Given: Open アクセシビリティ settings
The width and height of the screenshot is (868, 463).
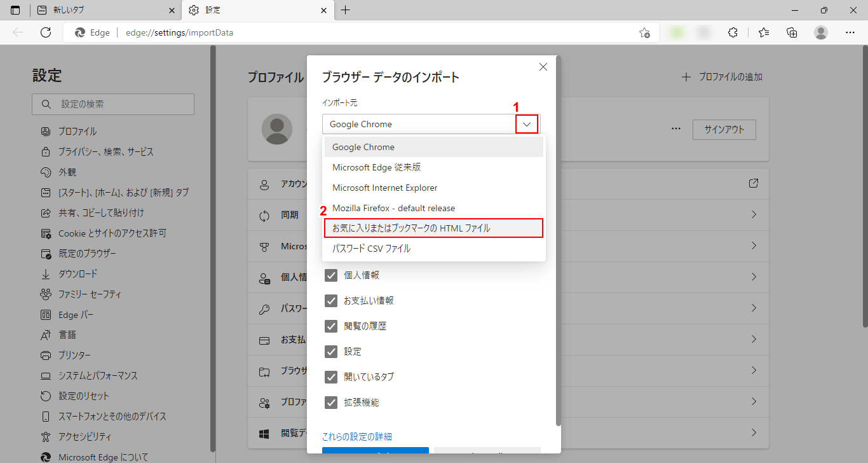Looking at the screenshot, I should [76, 436].
